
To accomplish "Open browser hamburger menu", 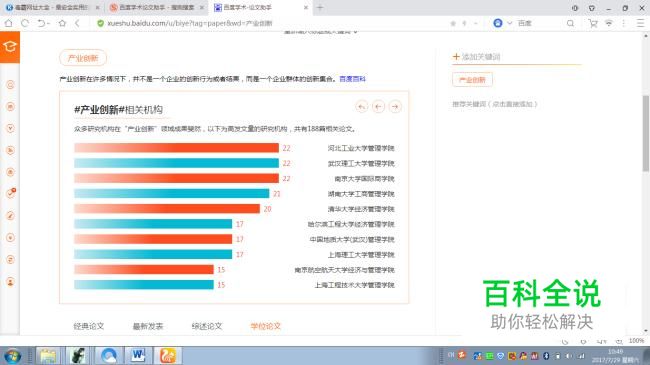I will [x=640, y=23].
